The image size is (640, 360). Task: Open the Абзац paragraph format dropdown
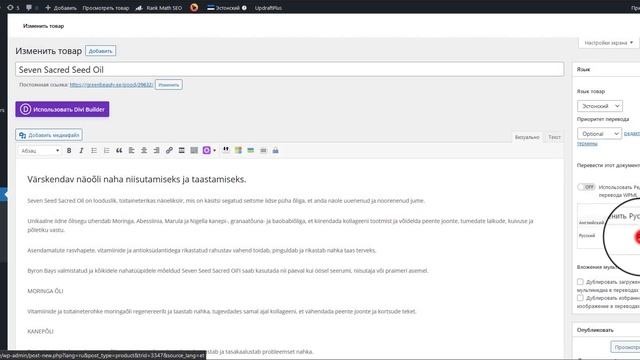click(x=40, y=151)
